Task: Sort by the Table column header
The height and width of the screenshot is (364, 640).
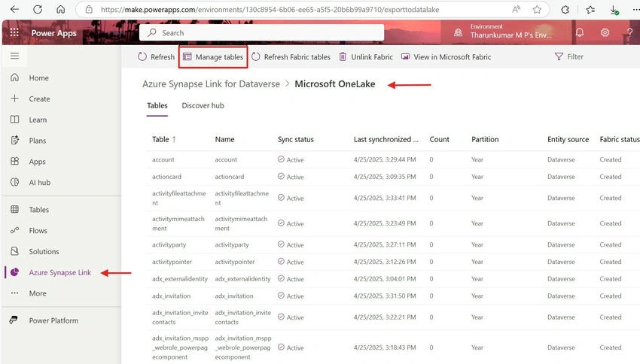Action: (x=163, y=139)
